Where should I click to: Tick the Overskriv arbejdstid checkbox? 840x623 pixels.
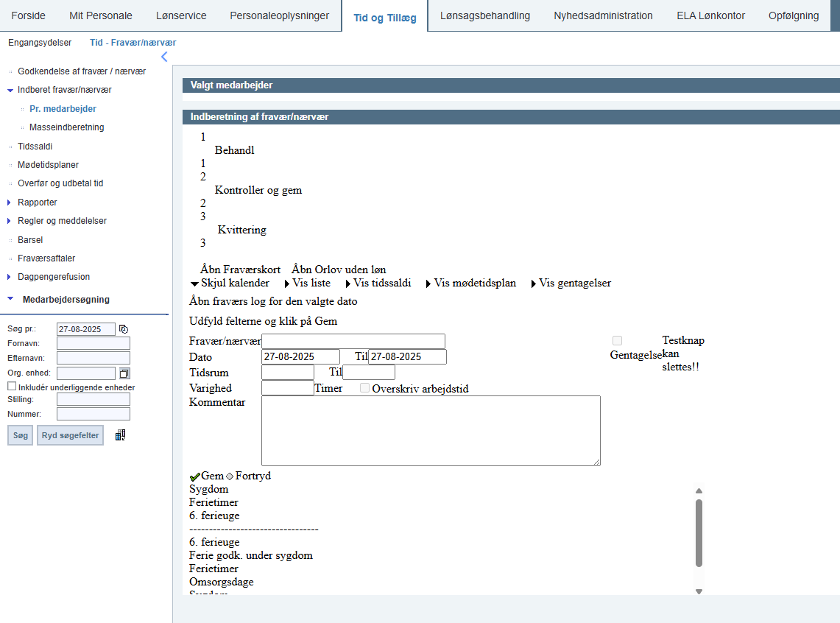(365, 388)
